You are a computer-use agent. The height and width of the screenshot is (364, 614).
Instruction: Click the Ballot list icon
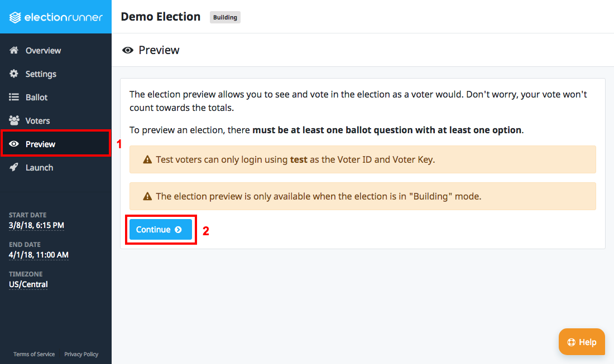(x=14, y=97)
